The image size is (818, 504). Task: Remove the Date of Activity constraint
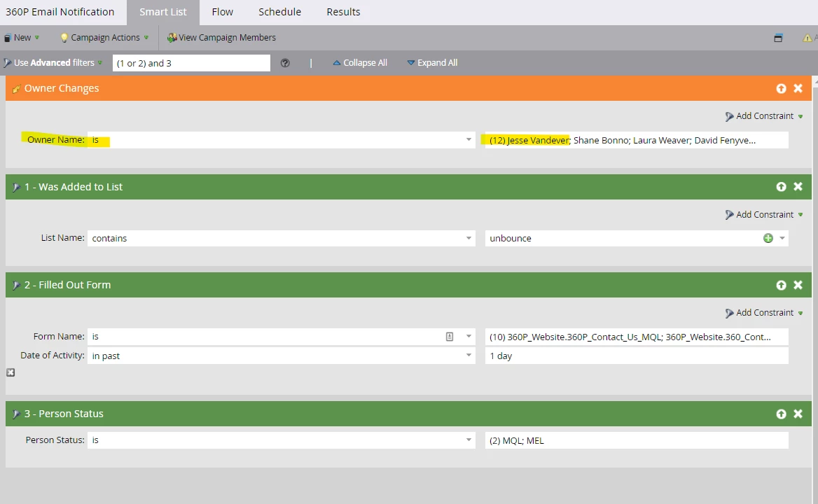pyautogui.click(x=11, y=372)
